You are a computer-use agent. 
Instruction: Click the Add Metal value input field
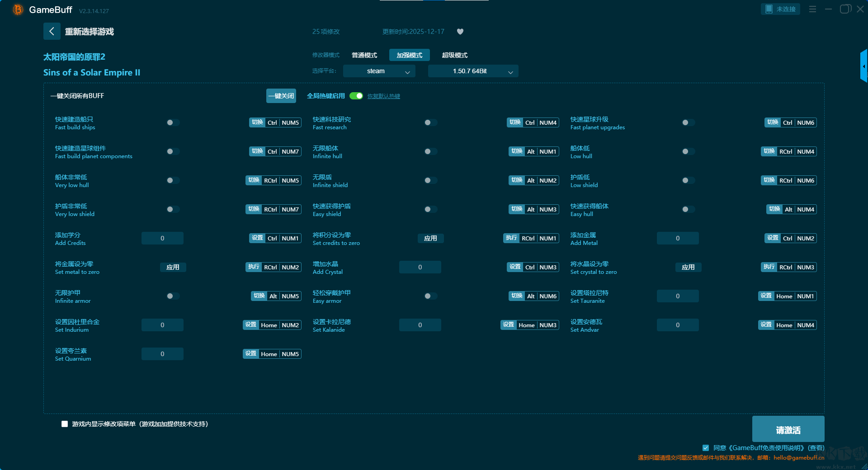tap(677, 238)
